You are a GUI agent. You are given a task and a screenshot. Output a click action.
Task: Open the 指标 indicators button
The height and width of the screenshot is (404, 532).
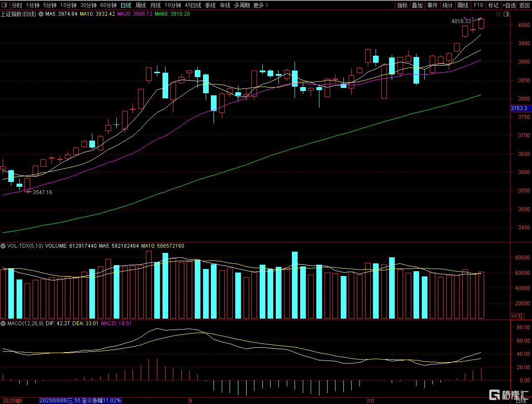click(x=402, y=5)
